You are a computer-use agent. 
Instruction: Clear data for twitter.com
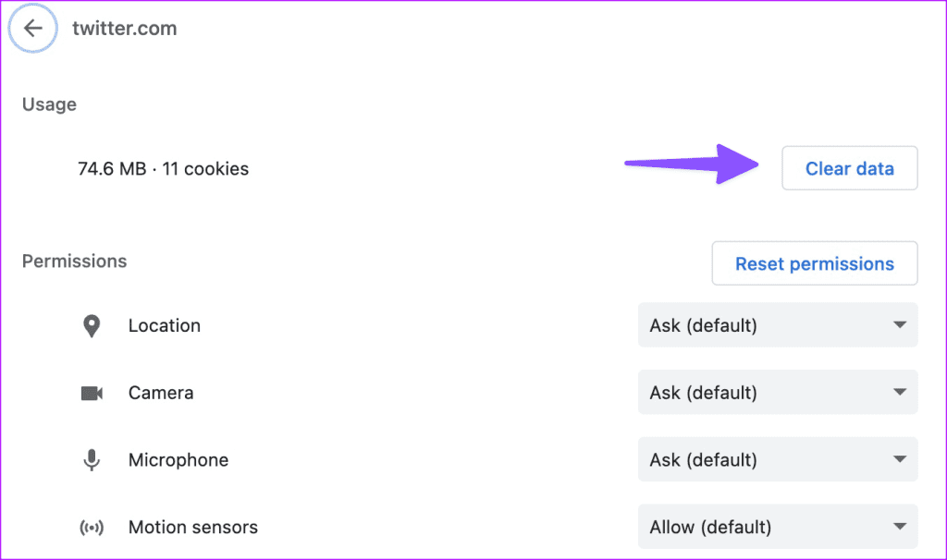coord(850,168)
